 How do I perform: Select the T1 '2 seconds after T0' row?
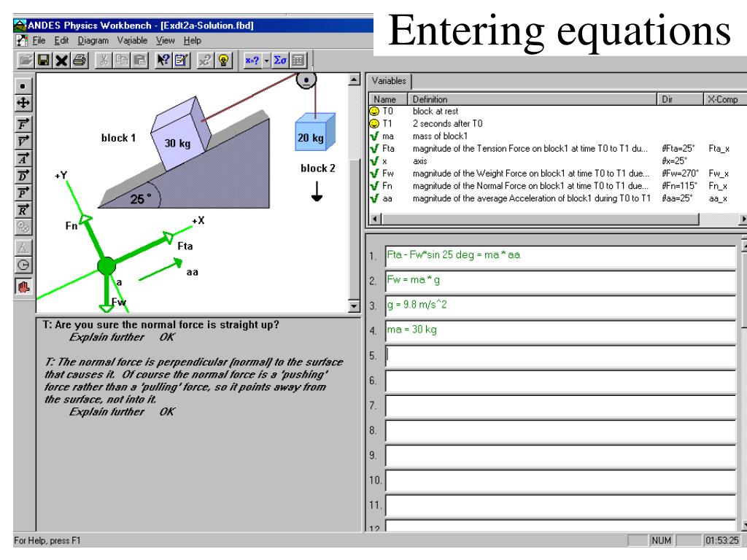[557, 123]
